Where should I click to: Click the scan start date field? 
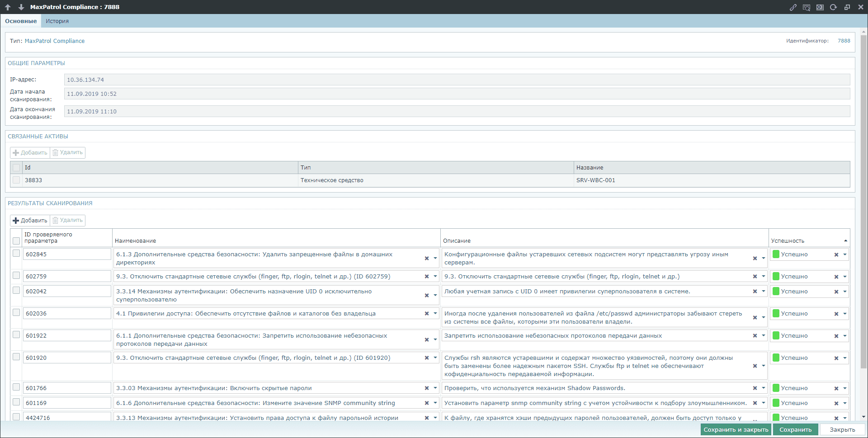tap(457, 94)
